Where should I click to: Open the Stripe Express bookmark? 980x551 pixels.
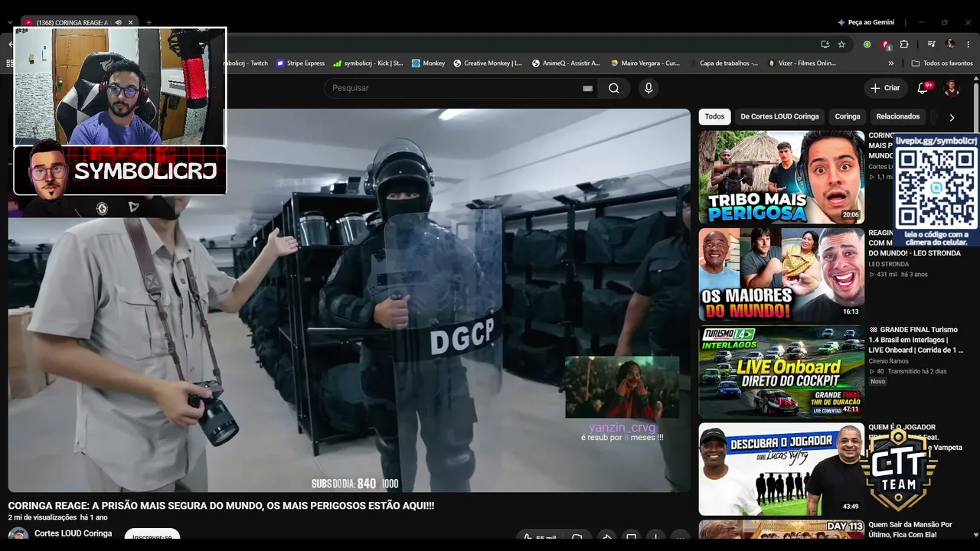(301, 64)
